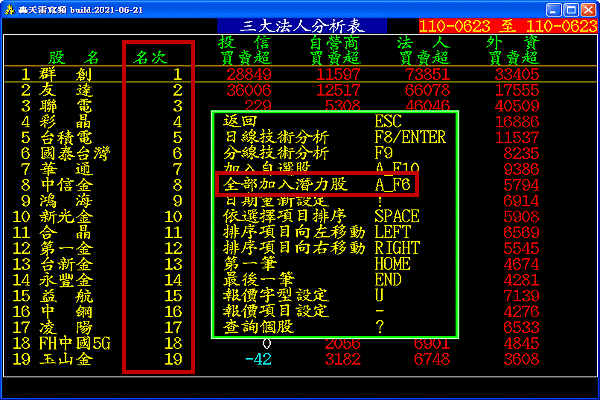The height and width of the screenshot is (400, 600).
Task: Click the 名次 column header
Action: click(x=150, y=58)
